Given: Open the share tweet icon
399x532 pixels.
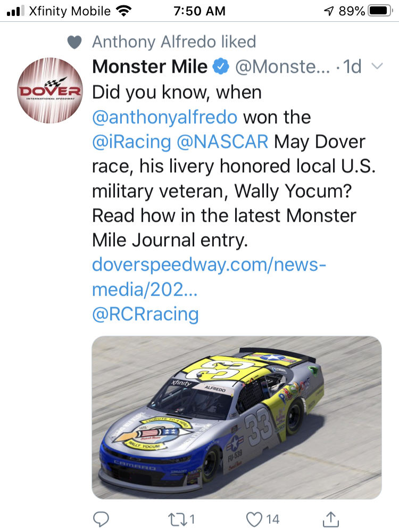Looking at the screenshot, I should click(331, 518).
